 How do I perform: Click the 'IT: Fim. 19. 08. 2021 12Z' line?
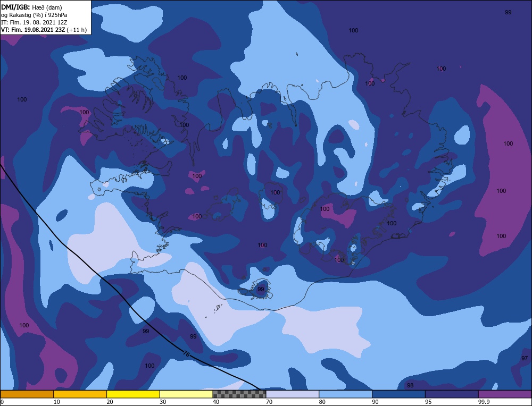coord(34,22)
